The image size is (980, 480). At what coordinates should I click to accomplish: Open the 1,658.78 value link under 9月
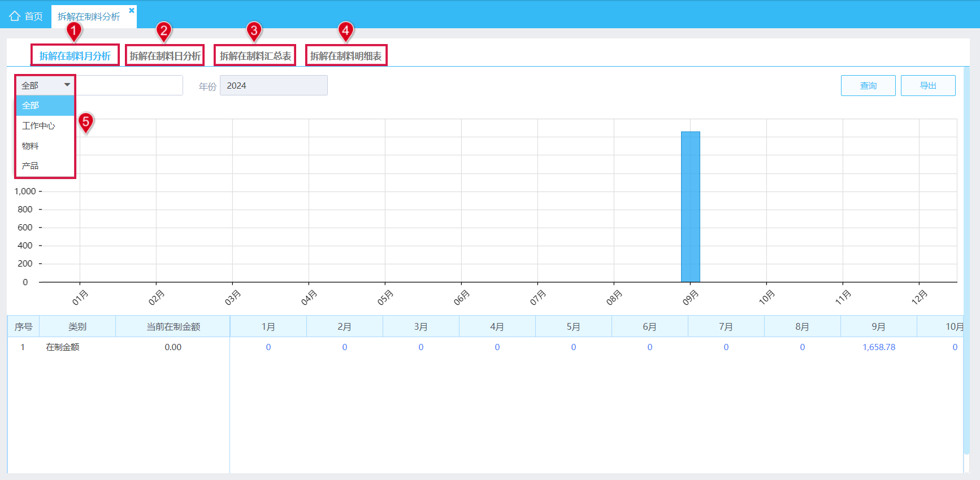point(879,347)
